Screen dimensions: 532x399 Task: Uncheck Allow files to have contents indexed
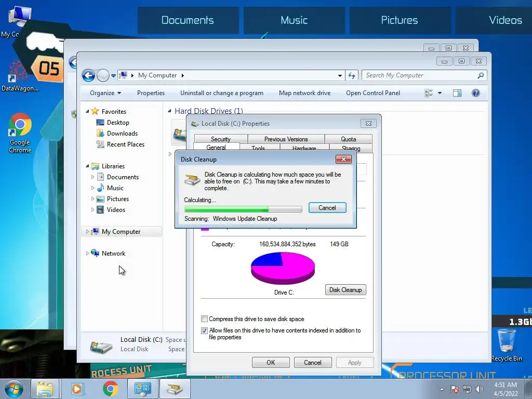tap(204, 330)
